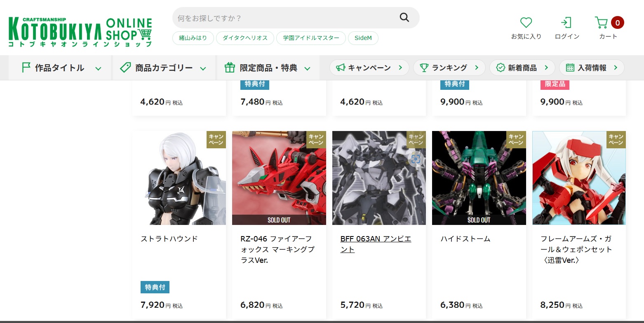Click the 8,250円 price of 迅雷Ver.
Viewport: 644px width, 323px height.
[562, 305]
